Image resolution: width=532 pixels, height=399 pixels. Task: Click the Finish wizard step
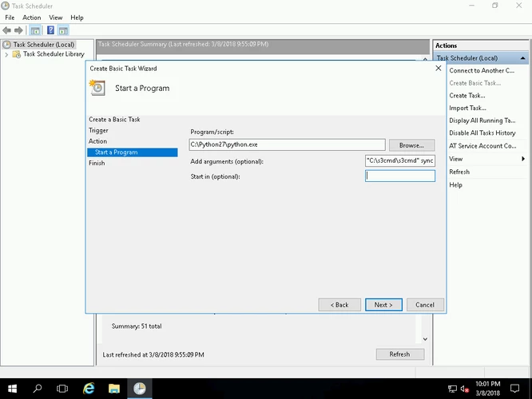click(x=97, y=163)
